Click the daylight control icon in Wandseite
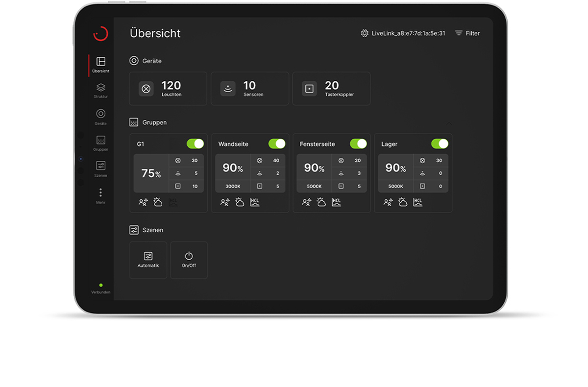The width and height of the screenshot is (588, 387). click(x=240, y=202)
